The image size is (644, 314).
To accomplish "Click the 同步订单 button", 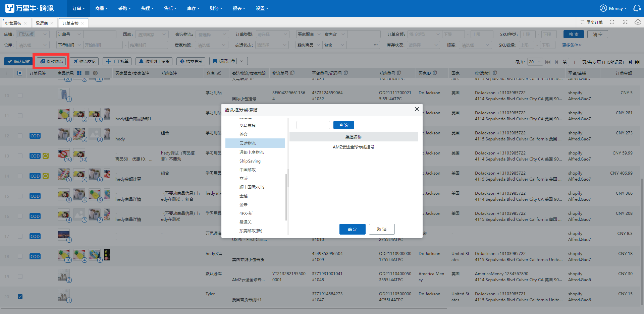I will (x=592, y=22).
